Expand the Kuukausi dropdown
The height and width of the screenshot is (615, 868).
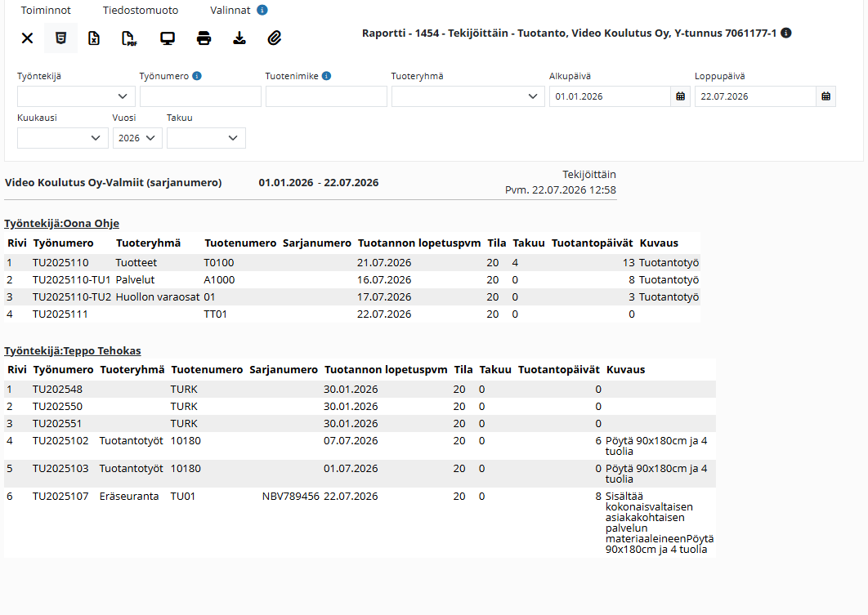pyautogui.click(x=63, y=138)
